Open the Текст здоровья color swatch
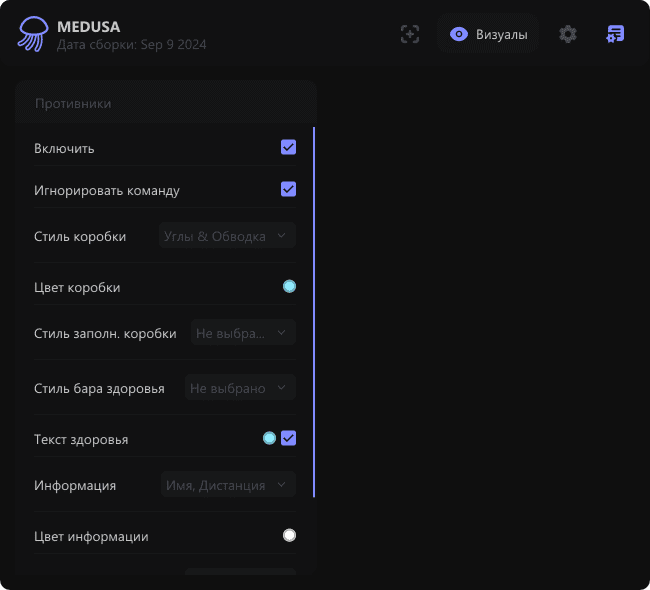 tap(269, 438)
